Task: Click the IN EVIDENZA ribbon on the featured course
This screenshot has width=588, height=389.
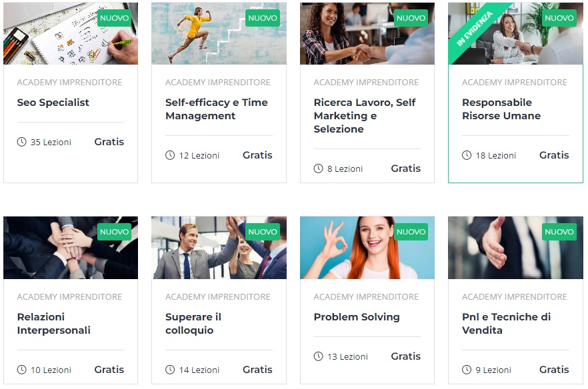Action: click(x=475, y=29)
